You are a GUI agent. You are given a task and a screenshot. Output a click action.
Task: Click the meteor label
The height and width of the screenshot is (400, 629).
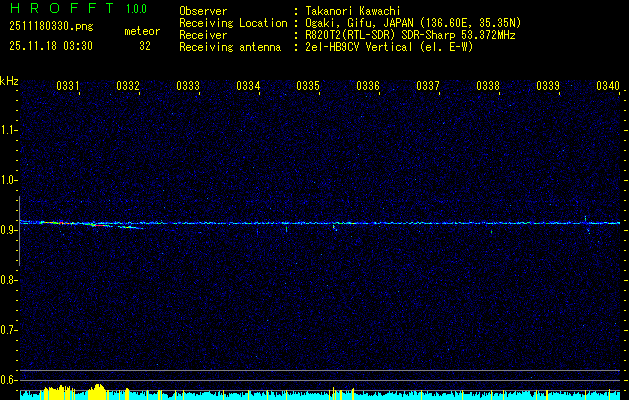(x=142, y=31)
